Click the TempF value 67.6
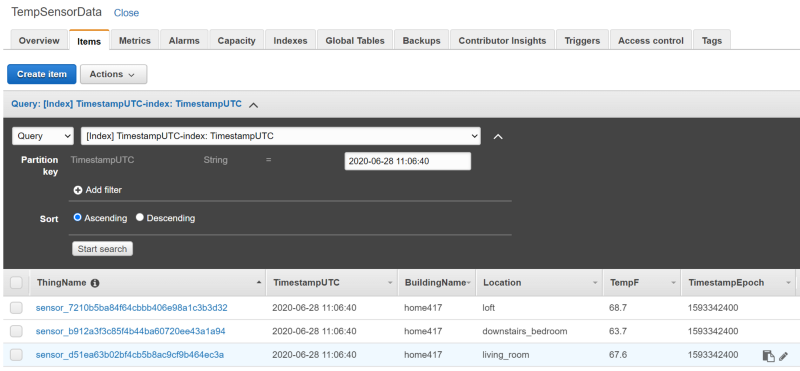Screen dimensions: 800x371 coord(618,355)
